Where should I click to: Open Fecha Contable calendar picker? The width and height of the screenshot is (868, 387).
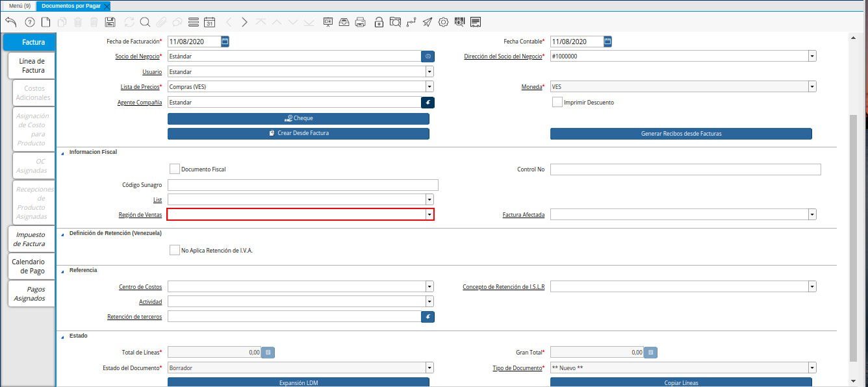click(x=607, y=42)
